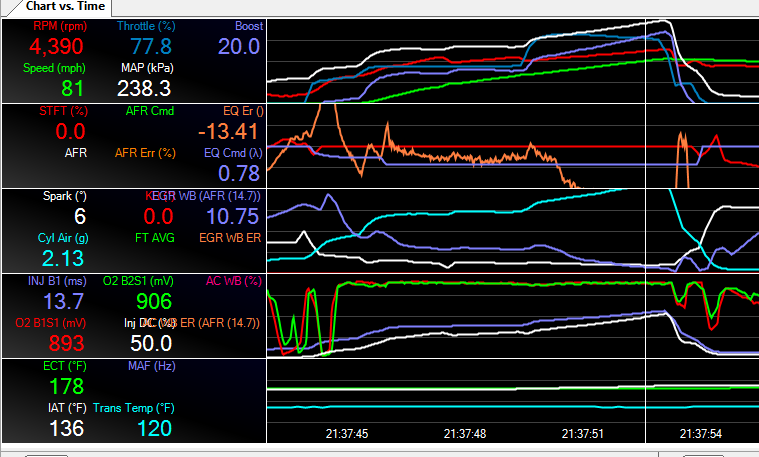Click the 21:37:45 time axis label
759x457 pixels.
[347, 434]
